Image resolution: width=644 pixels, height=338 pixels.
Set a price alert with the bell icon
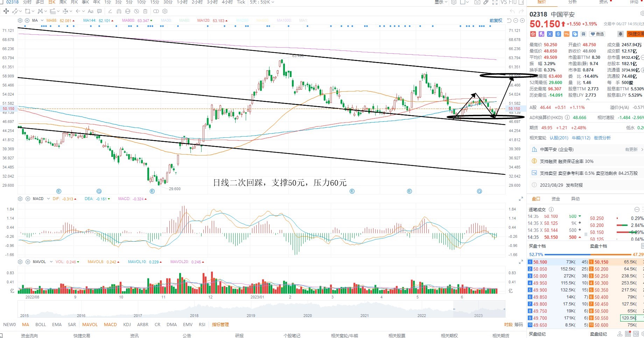[x=620, y=34]
